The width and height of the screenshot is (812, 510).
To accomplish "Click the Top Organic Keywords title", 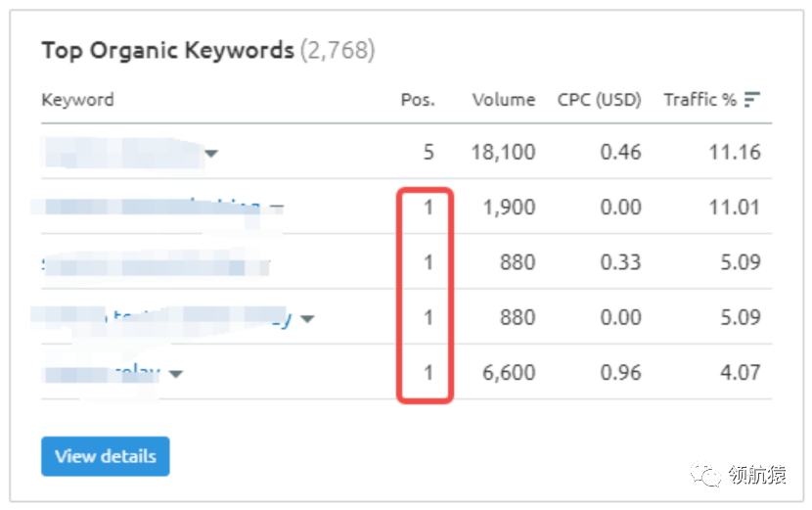I will click(167, 50).
